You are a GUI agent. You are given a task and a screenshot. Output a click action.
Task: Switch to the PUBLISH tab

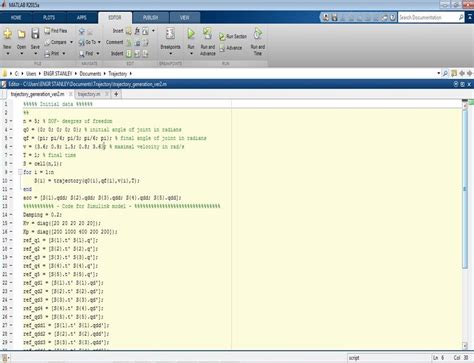pyautogui.click(x=150, y=18)
